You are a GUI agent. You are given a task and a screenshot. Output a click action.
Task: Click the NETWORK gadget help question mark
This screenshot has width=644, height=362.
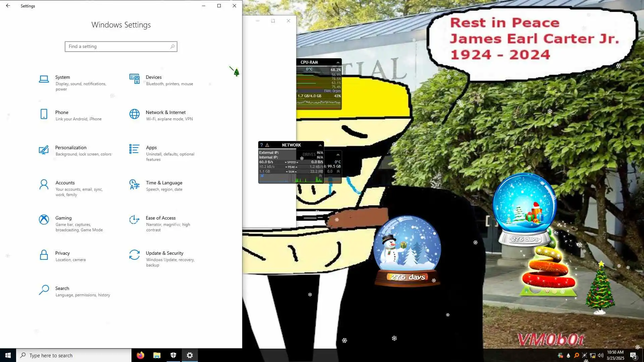pyautogui.click(x=262, y=145)
